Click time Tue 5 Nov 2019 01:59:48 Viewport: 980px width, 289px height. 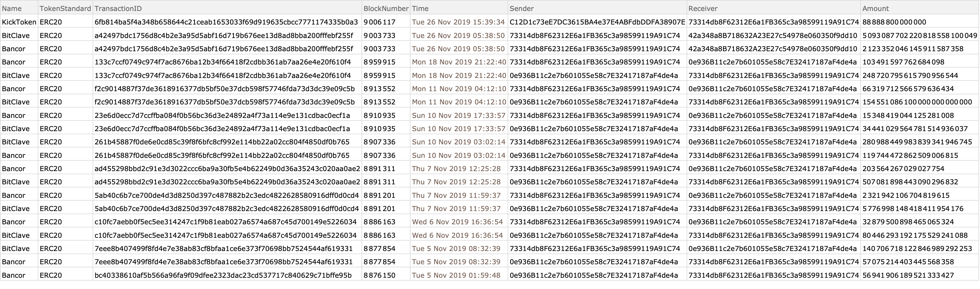[456, 275]
